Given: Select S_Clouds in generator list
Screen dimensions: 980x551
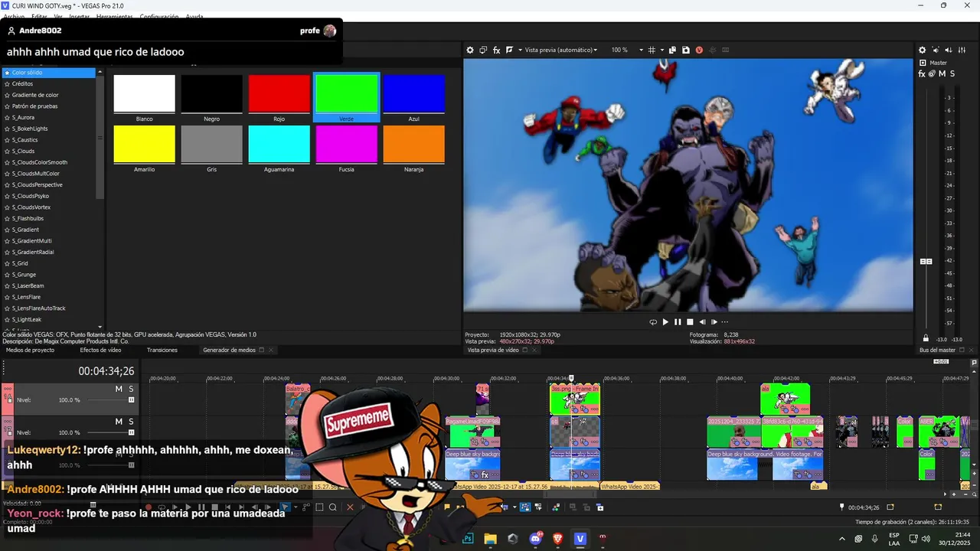Looking at the screenshot, I should pos(23,151).
